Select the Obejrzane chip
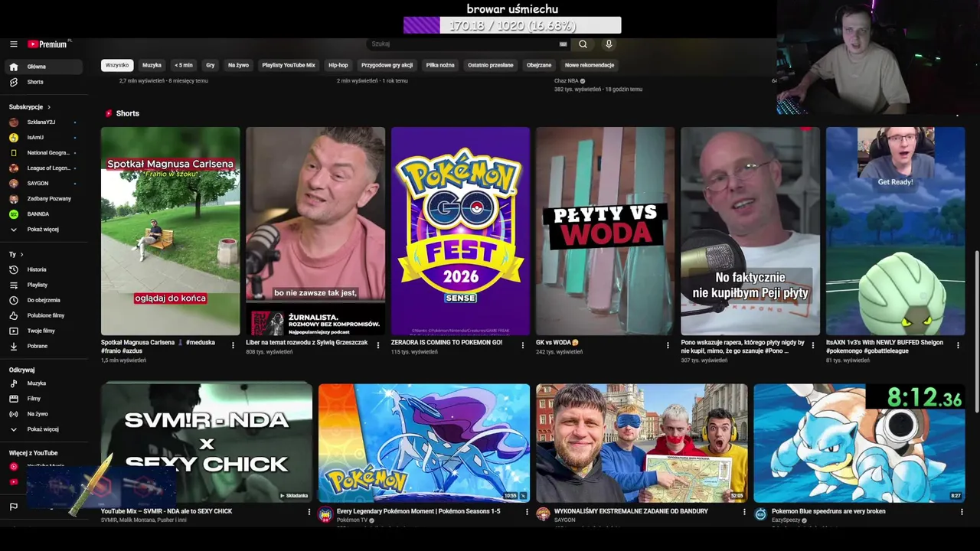This screenshot has height=551, width=980. (539, 65)
